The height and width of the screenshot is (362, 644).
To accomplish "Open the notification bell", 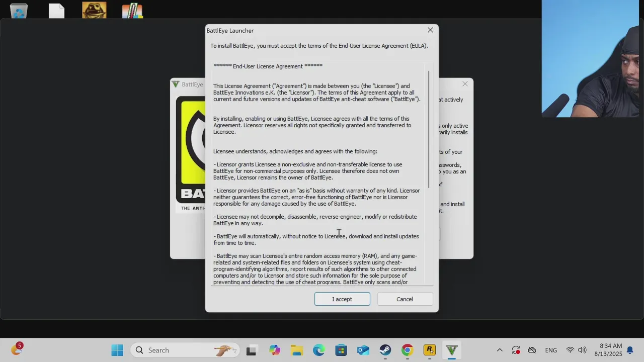I will [x=630, y=350].
